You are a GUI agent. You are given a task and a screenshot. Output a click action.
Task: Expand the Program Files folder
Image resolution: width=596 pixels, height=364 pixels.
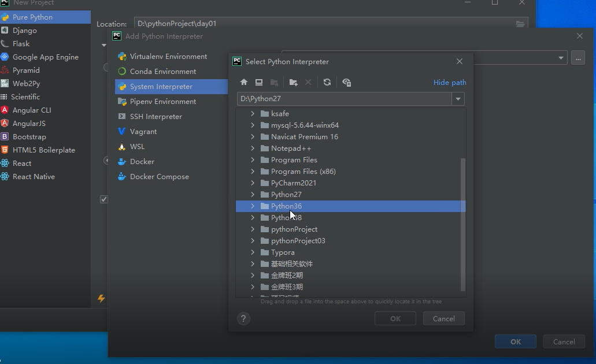tap(253, 160)
